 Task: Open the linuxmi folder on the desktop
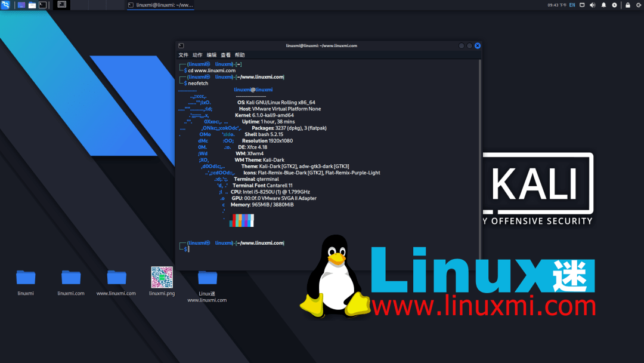[26, 278]
